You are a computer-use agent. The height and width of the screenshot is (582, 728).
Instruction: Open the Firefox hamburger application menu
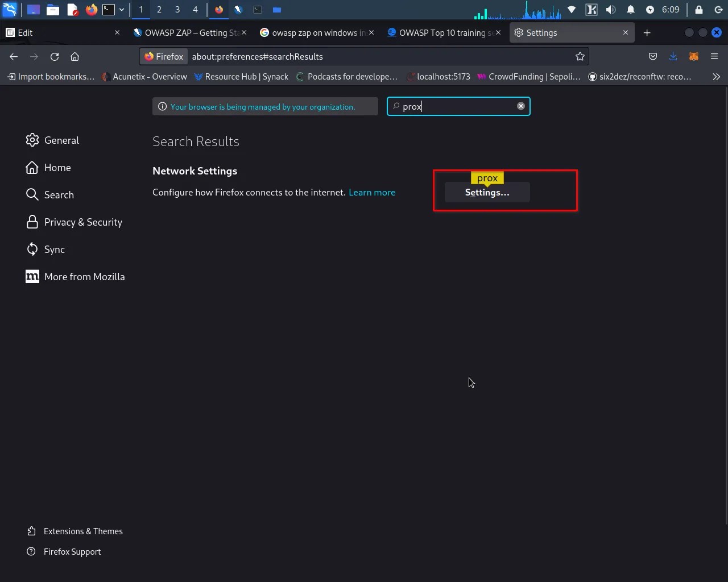[x=714, y=56]
